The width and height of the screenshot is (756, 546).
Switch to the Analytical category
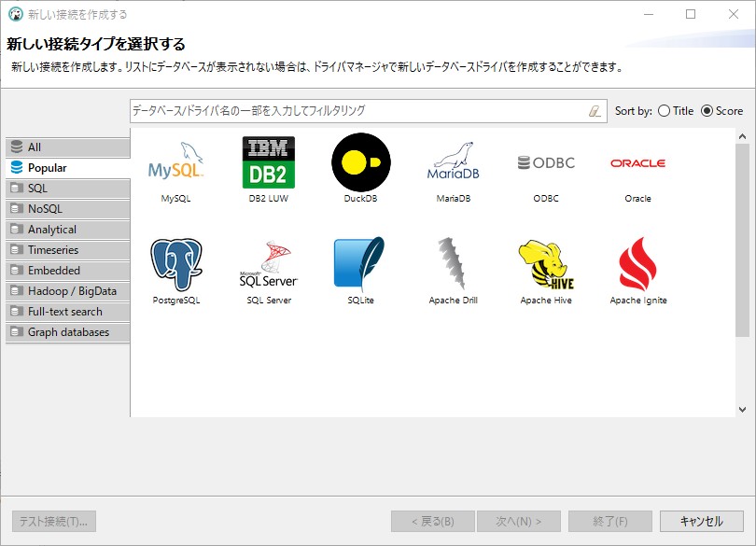point(68,230)
